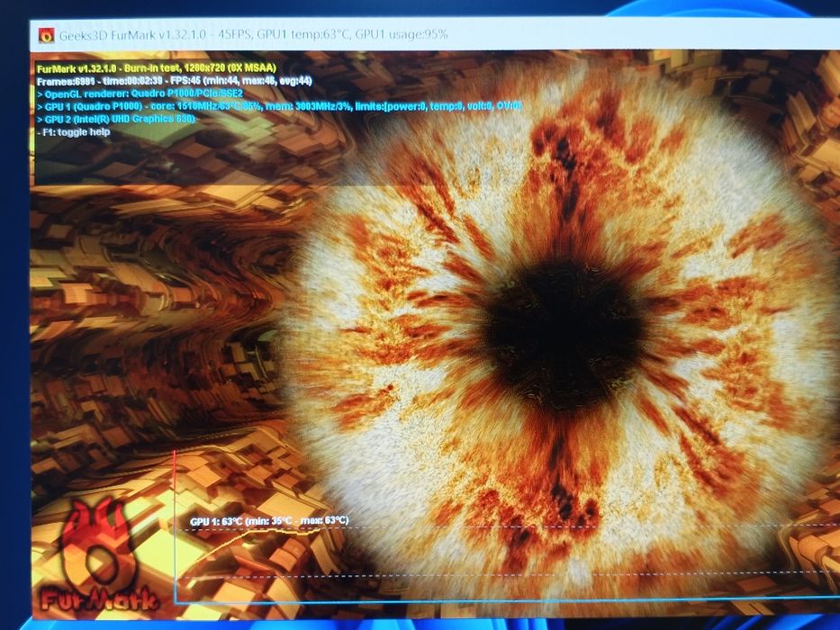840x630 pixels.
Task: Click the 'GPU 1: 63°C (min: 35°C - max: 63°C)' label
Action: (269, 521)
